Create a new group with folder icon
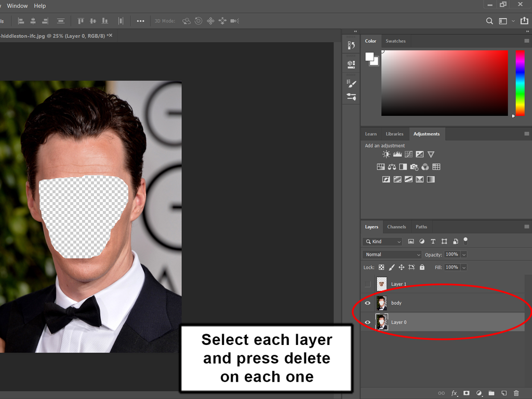Image resolution: width=532 pixels, height=399 pixels. (x=491, y=393)
